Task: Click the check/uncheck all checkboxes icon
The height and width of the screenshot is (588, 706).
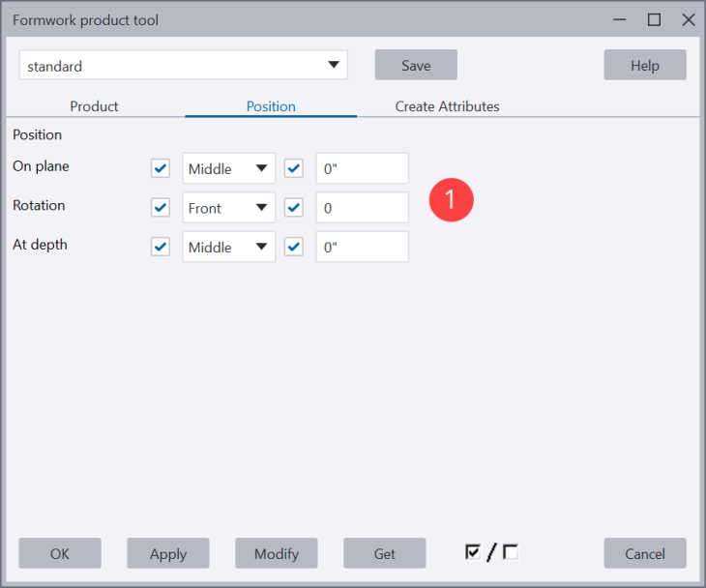Action: click(x=491, y=552)
